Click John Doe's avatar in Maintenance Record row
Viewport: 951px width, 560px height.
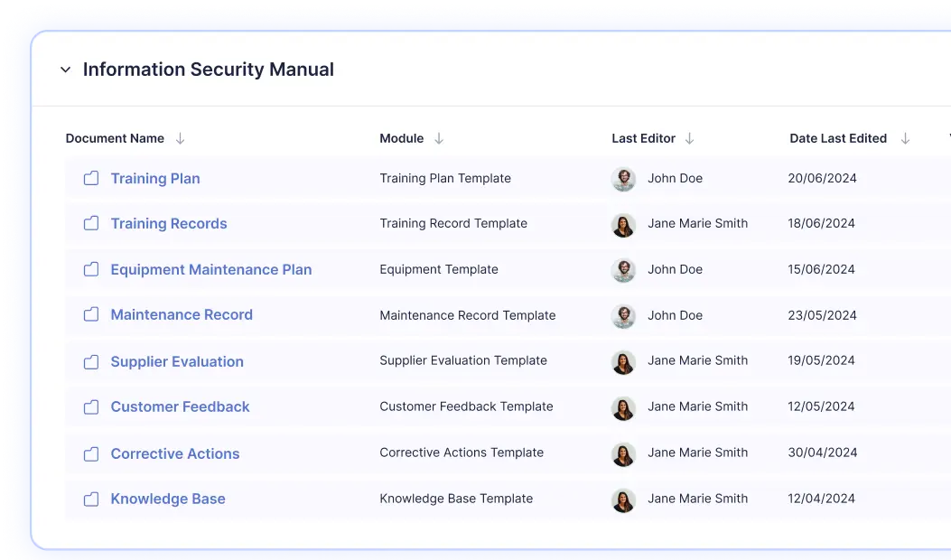[623, 316]
